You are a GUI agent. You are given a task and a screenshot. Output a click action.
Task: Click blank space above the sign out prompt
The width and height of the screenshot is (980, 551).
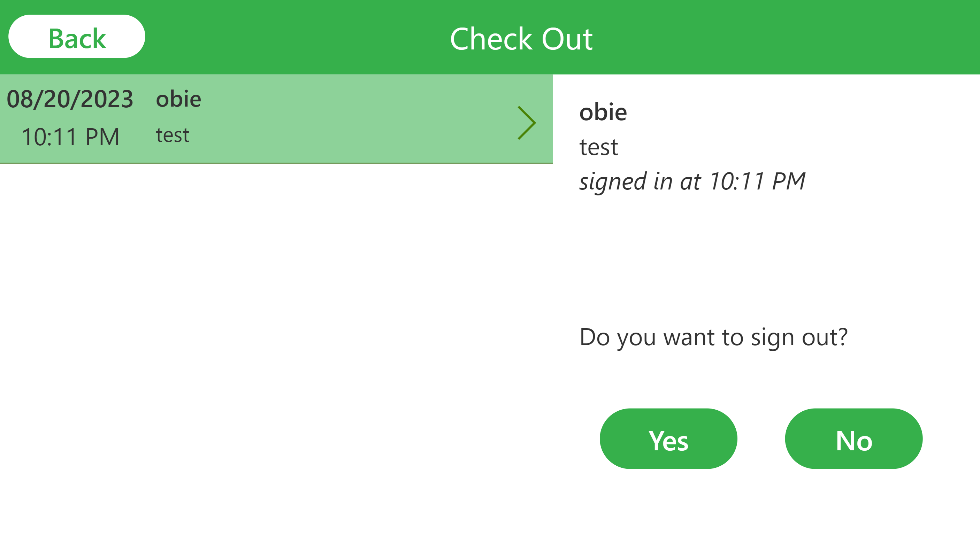[766, 258]
